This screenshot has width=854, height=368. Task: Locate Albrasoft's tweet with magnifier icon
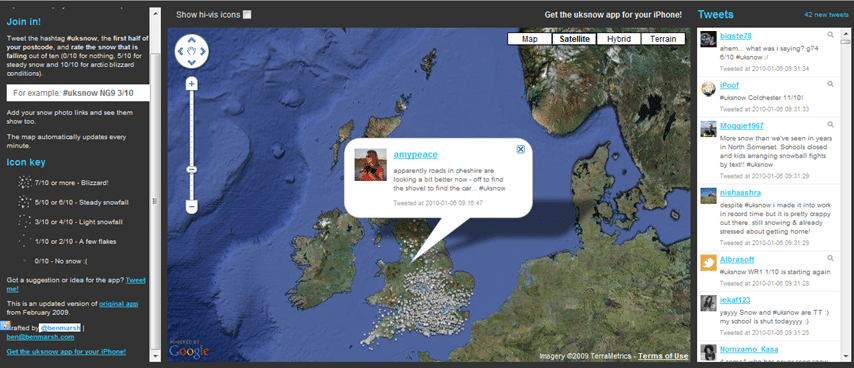coord(831,258)
